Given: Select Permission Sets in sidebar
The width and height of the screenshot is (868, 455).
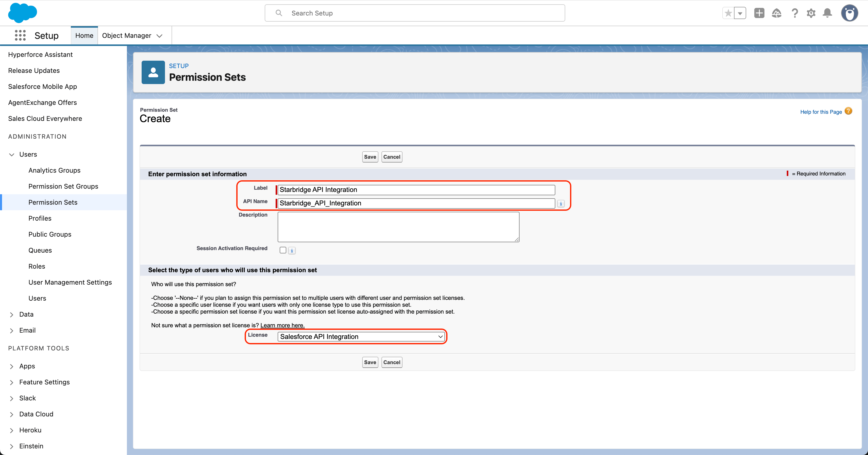Looking at the screenshot, I should point(53,202).
